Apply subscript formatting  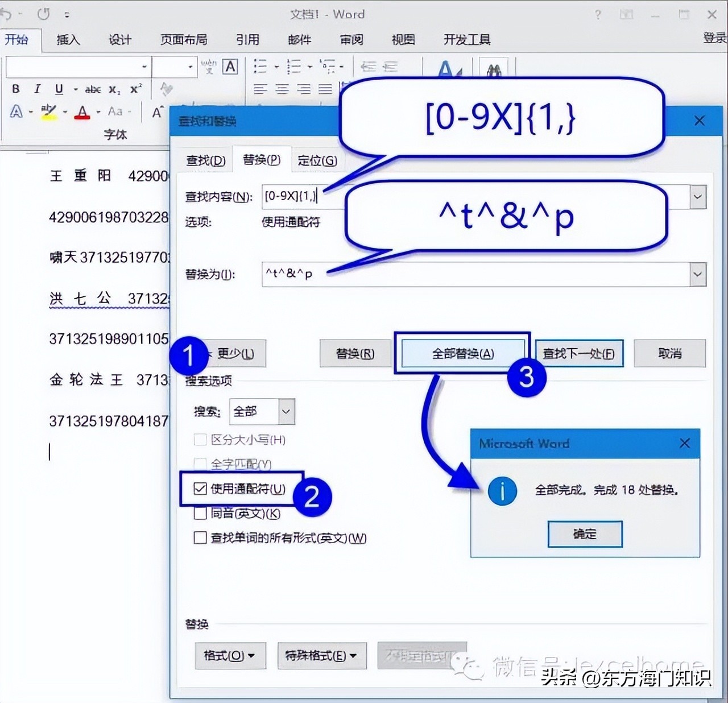[114, 89]
